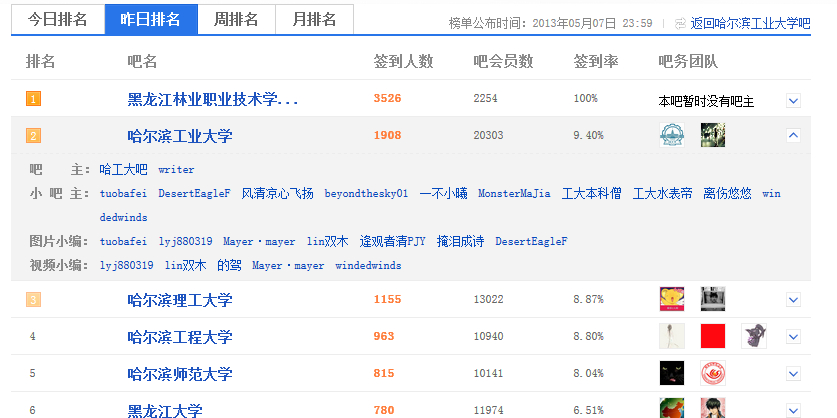Expand the 哈尔滨工程大学 row
The height and width of the screenshot is (418, 837).
(x=793, y=337)
